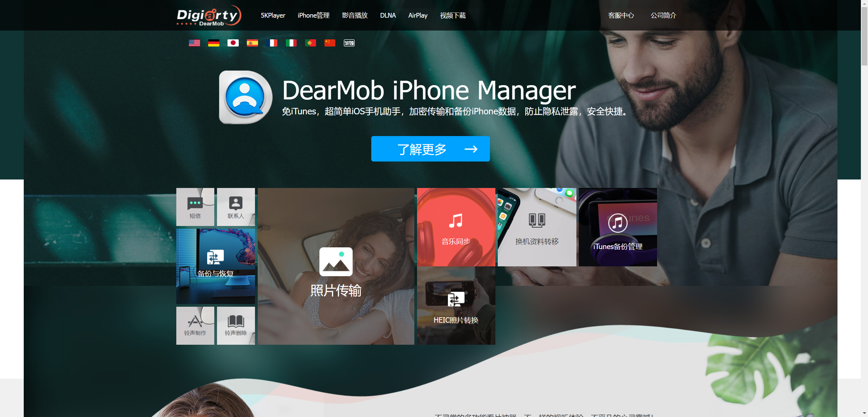The image size is (868, 417).
Task: Open the 公司简介 company link
Action: pyautogui.click(x=663, y=16)
